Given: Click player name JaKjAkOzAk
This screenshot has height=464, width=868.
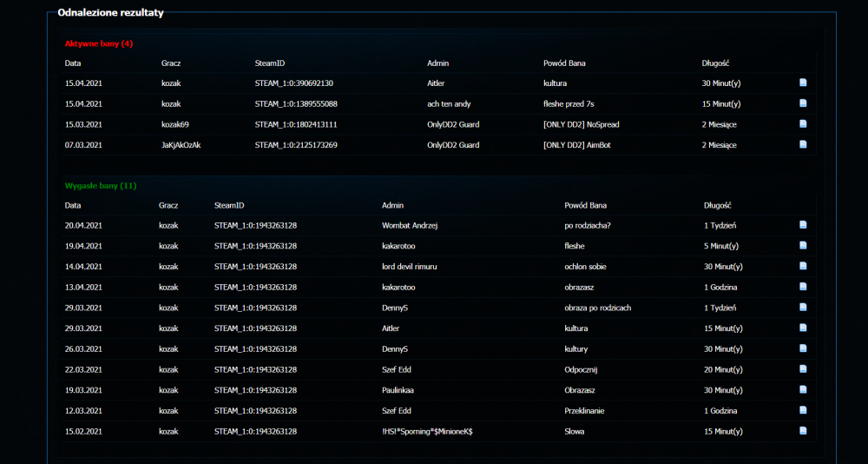Looking at the screenshot, I should (x=181, y=145).
